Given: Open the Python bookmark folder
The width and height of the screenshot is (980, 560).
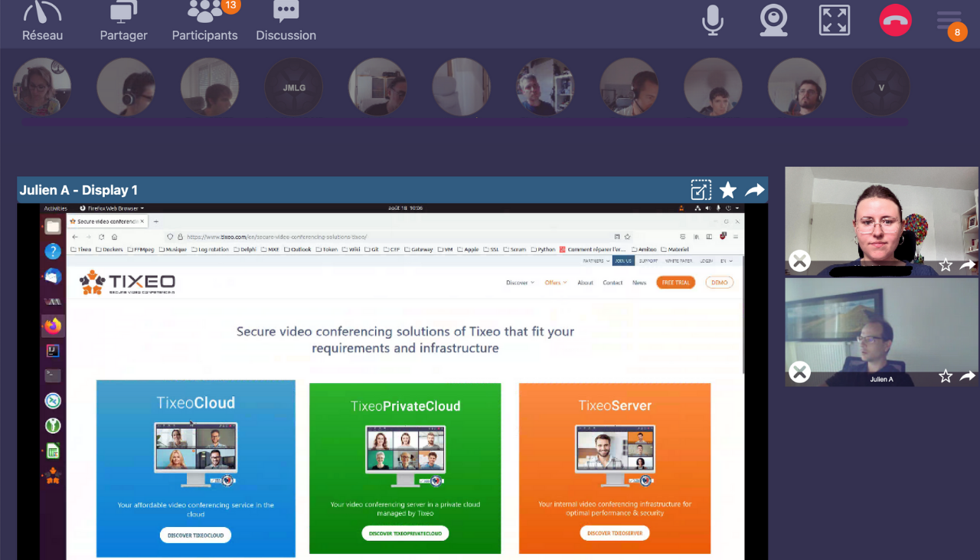Looking at the screenshot, I should 543,250.
